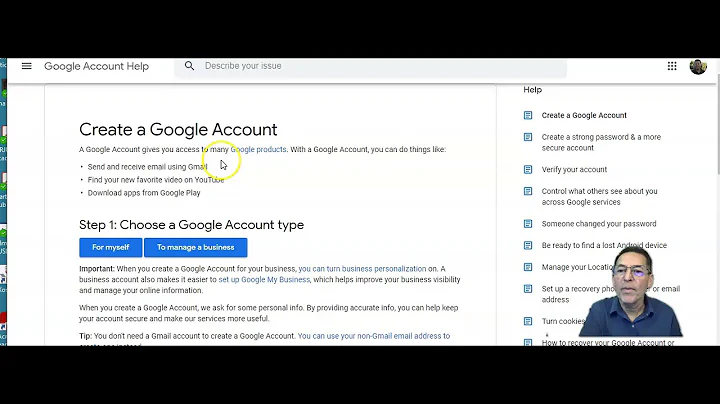Click Send and receive email using Gmail bullet

coord(147,167)
